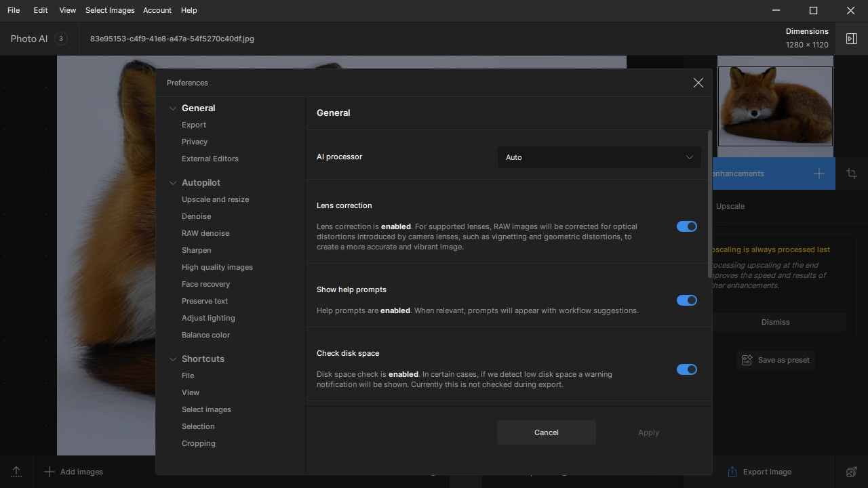
Task: Turn off Show help prompts toggle
Action: (x=686, y=300)
